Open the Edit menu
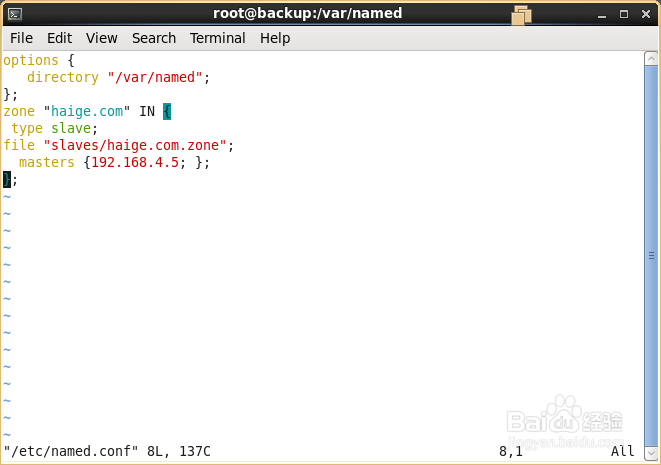The width and height of the screenshot is (661, 465). 59,38
